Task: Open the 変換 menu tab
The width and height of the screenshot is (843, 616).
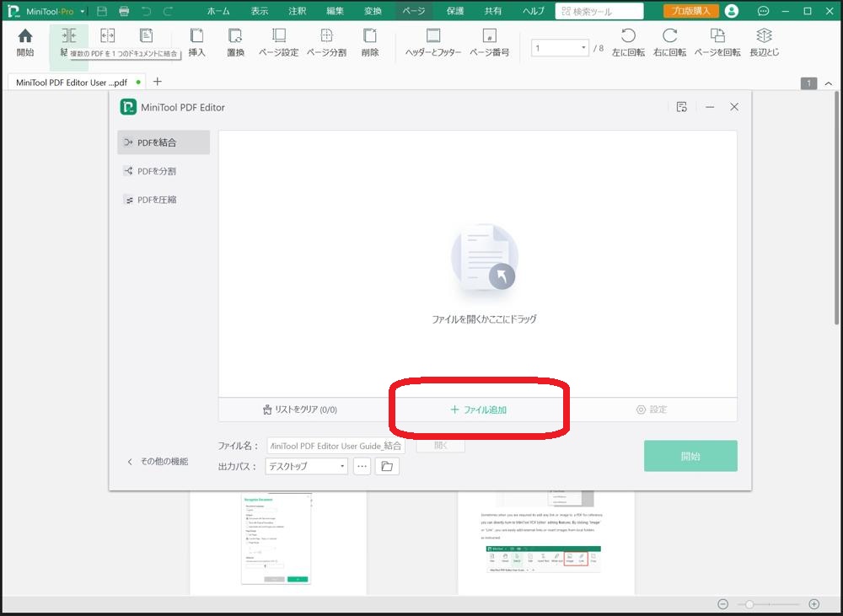Action: [x=373, y=11]
